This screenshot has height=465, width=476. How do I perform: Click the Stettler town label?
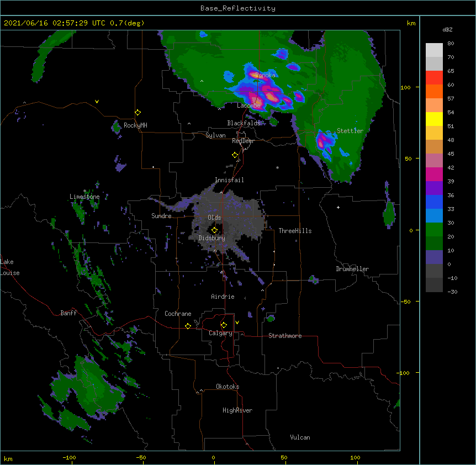coord(350,131)
